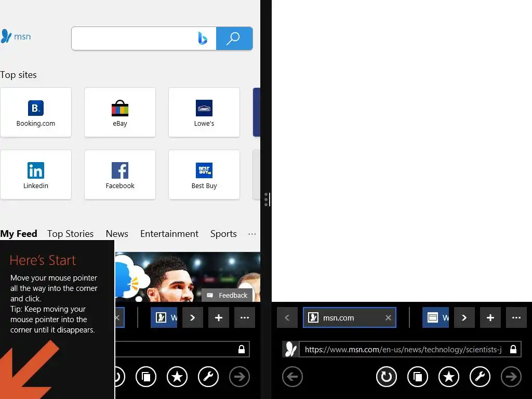Open page tools wrench in left pane
Screen dimensions: 532x399
pos(208,377)
